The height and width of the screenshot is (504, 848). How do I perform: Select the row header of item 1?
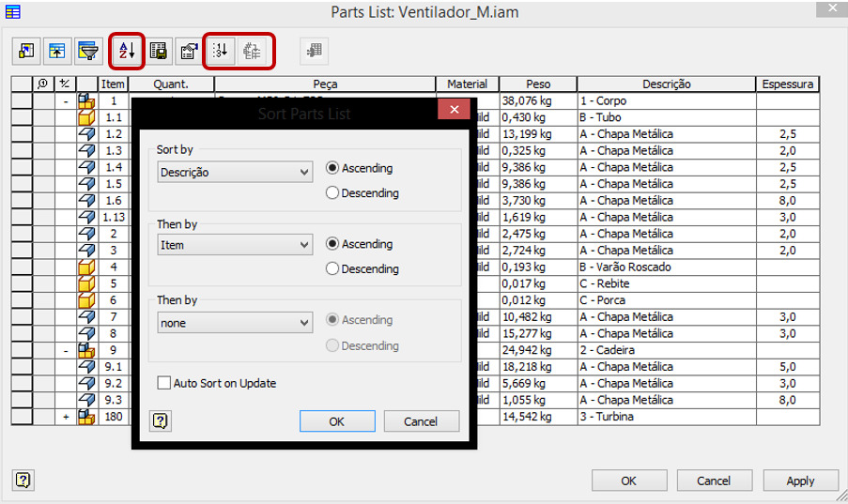(x=22, y=100)
